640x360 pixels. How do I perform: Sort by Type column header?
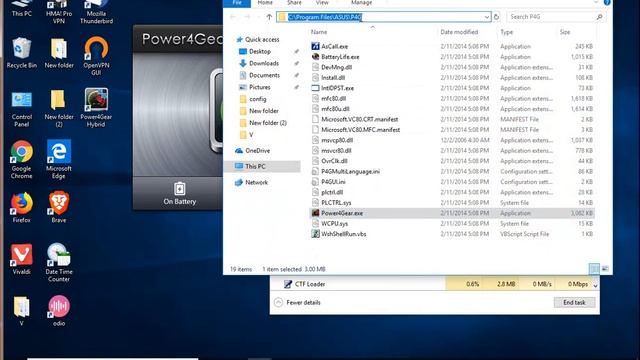(507, 32)
